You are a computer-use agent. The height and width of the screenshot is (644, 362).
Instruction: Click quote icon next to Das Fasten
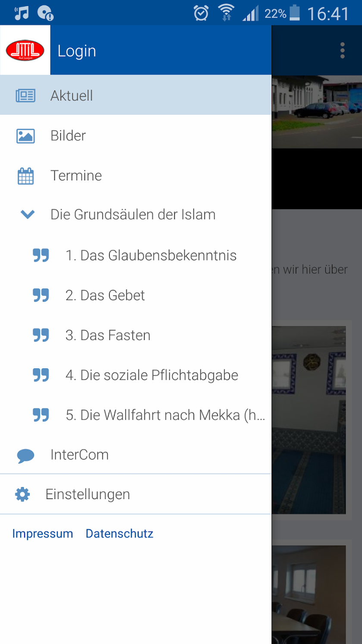click(41, 335)
